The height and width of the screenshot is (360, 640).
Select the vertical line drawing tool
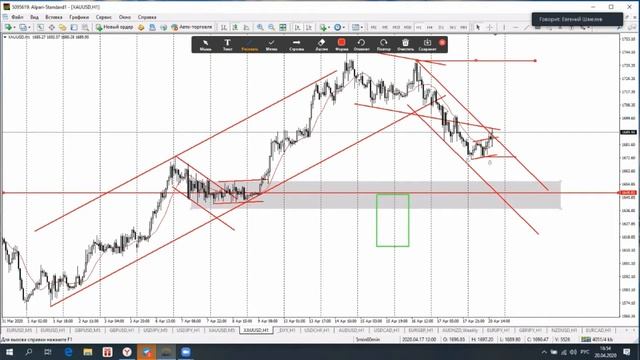(x=504, y=27)
